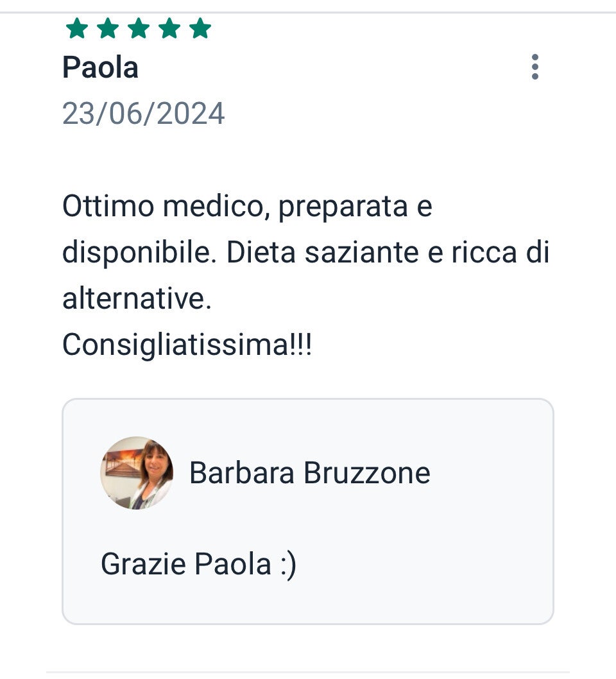Click the word "disponibile." in the review
The width and height of the screenshot is (616, 679).
[138, 253]
